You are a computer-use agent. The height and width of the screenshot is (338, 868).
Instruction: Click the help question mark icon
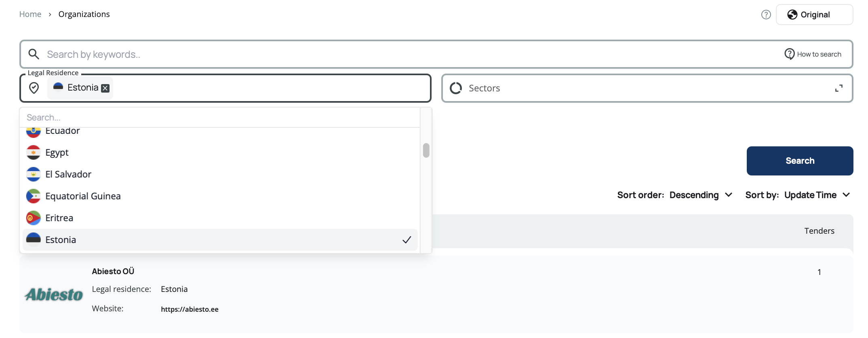tap(766, 15)
